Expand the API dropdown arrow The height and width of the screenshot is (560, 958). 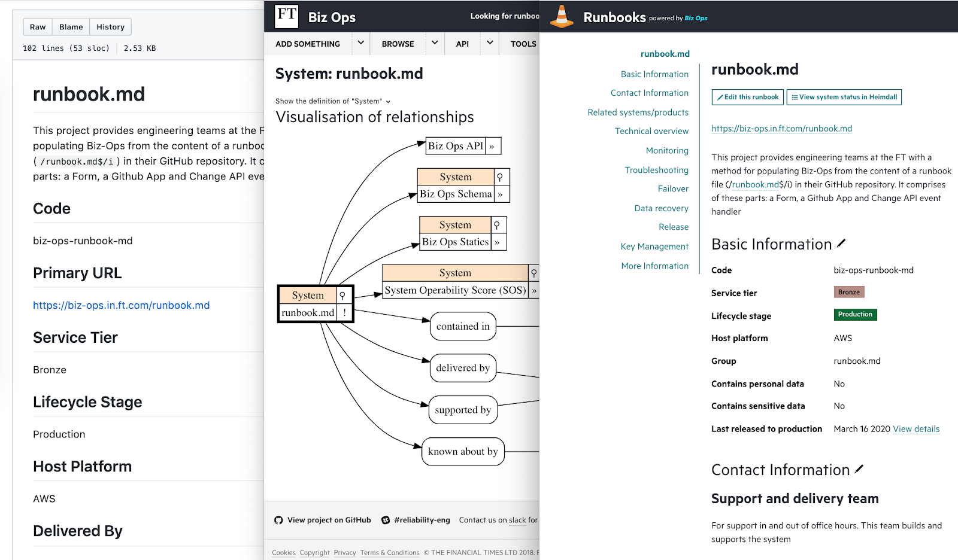point(490,43)
